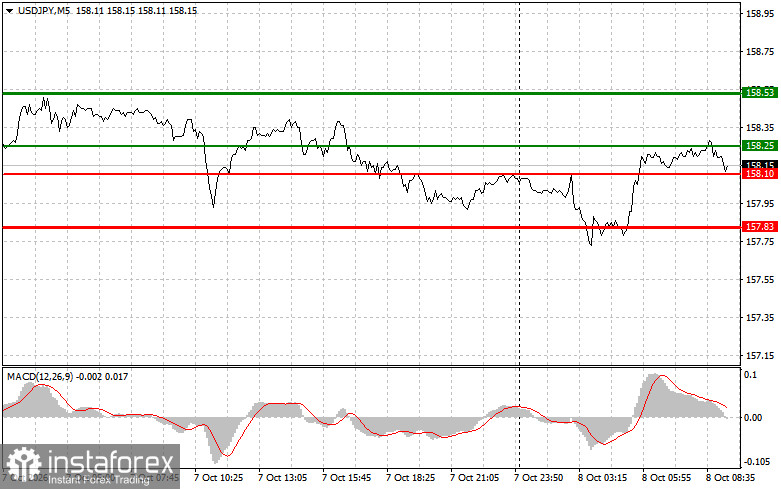Screen dimensions: 781x489
Task: Click the 7 Oct 15:45 time label
Action: coord(347,478)
